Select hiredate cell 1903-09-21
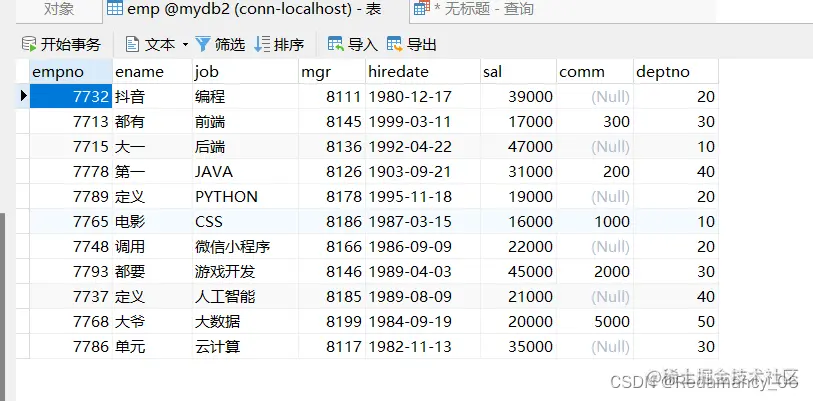813x401 pixels. tap(423, 171)
